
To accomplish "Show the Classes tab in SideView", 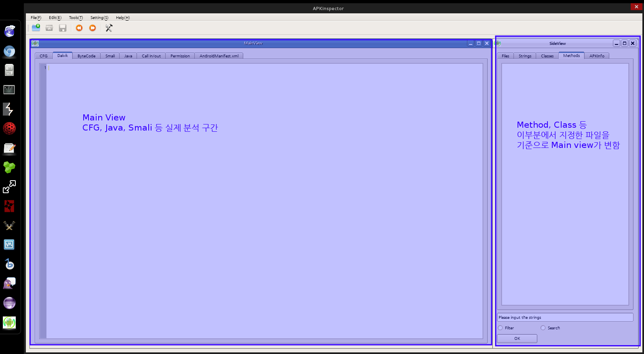I will (547, 56).
